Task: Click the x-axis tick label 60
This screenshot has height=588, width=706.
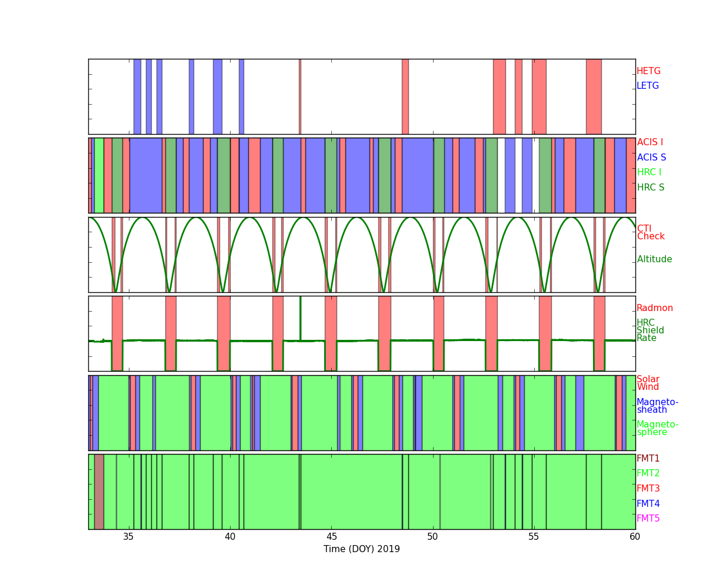Action: pyautogui.click(x=635, y=536)
